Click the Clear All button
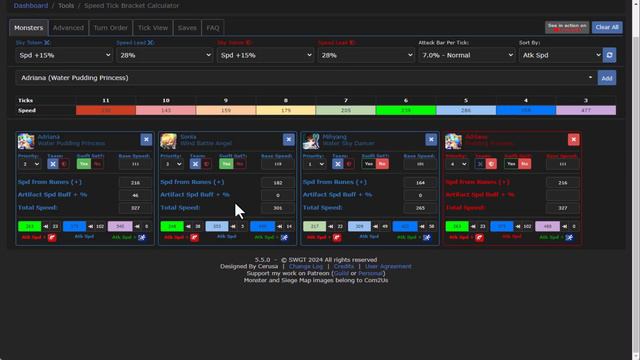The image size is (640, 360). pyautogui.click(x=607, y=27)
